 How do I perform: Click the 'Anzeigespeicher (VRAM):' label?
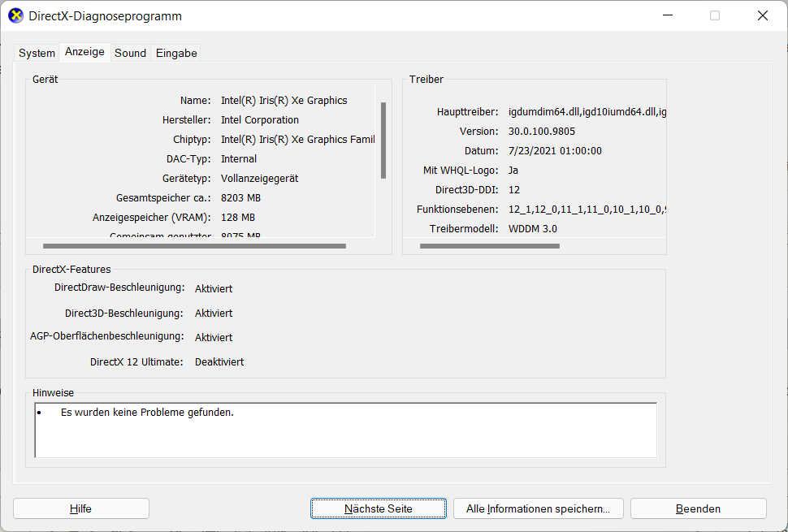pos(152,218)
